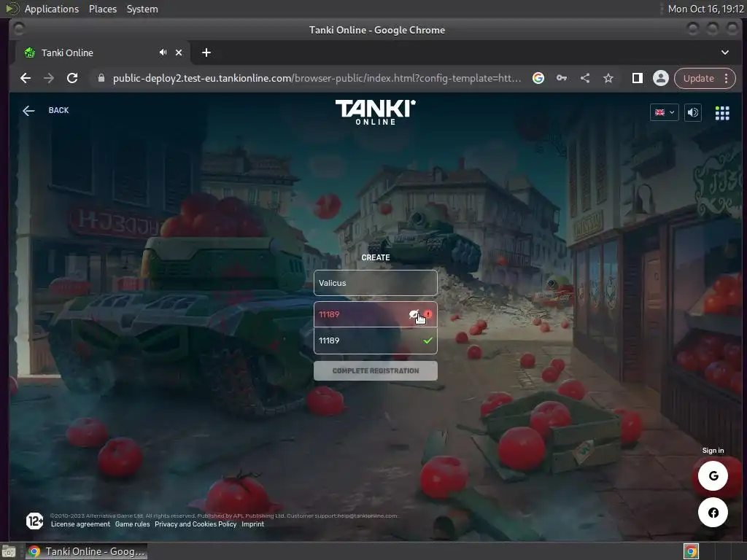This screenshot has width=747, height=560.
Task: Share this page via share icon
Action: 585,78
